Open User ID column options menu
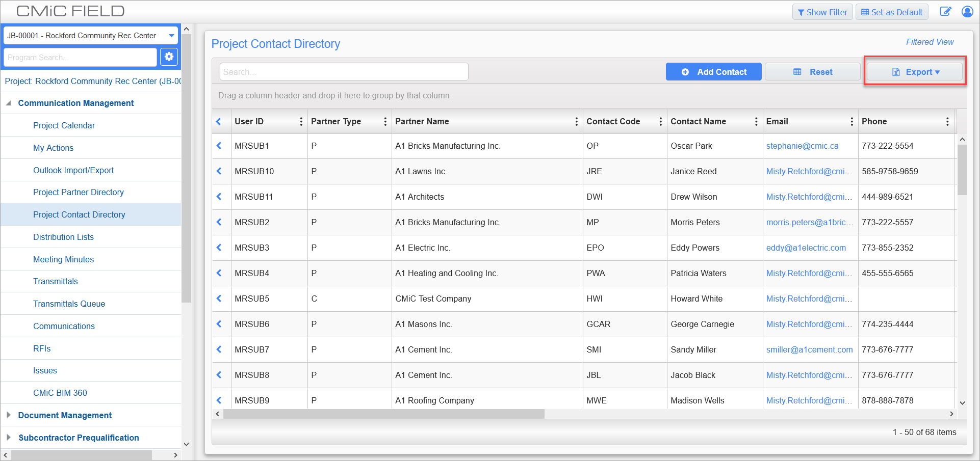Screen dimensions: 980x461 [x=301, y=121]
